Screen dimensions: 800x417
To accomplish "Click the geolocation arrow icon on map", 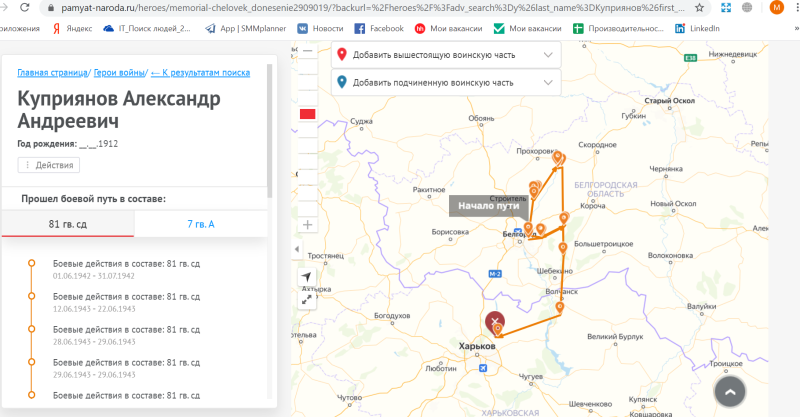I will point(308,277).
